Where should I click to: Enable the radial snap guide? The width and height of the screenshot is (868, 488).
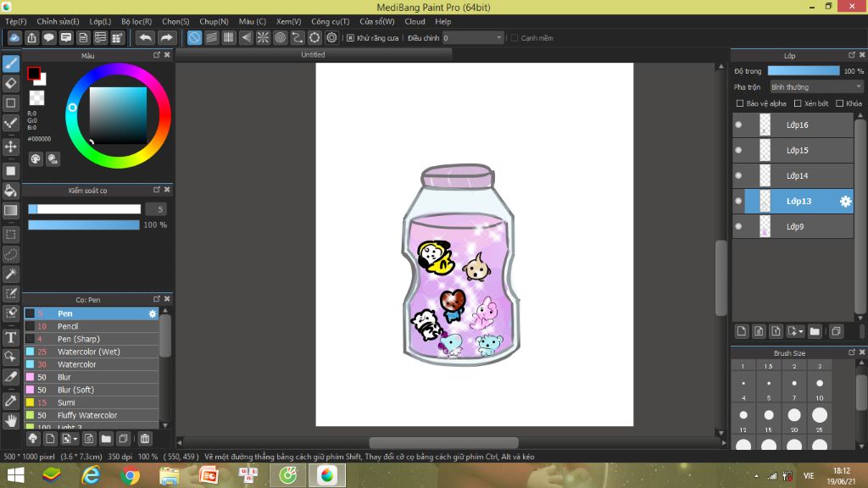(x=263, y=37)
